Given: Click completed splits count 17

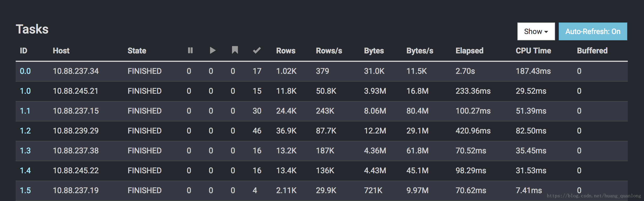Looking at the screenshot, I should coord(257,71).
